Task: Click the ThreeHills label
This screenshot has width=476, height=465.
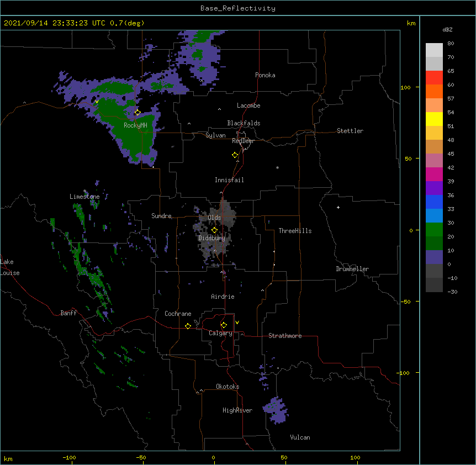Action: [295, 231]
